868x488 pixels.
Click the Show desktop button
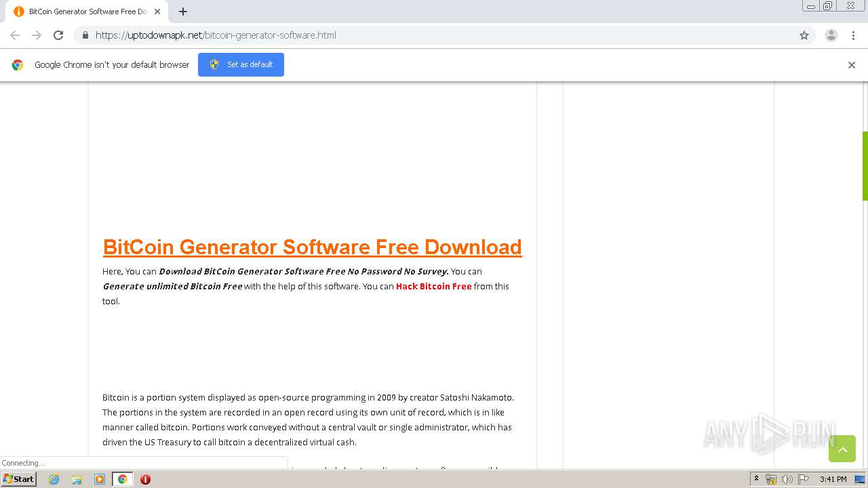860,479
